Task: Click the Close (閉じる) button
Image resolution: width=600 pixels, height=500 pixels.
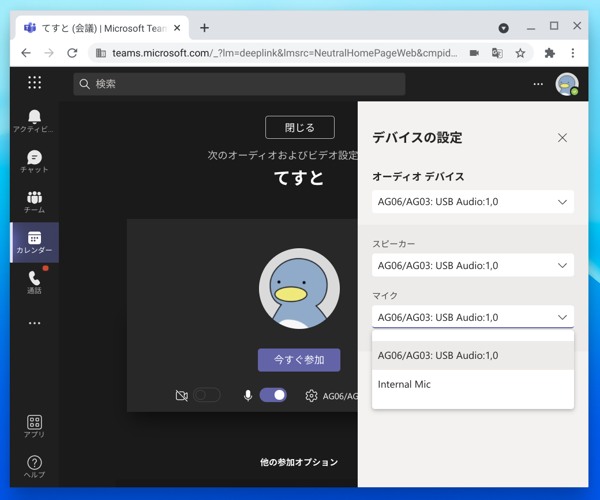Action: [x=300, y=127]
